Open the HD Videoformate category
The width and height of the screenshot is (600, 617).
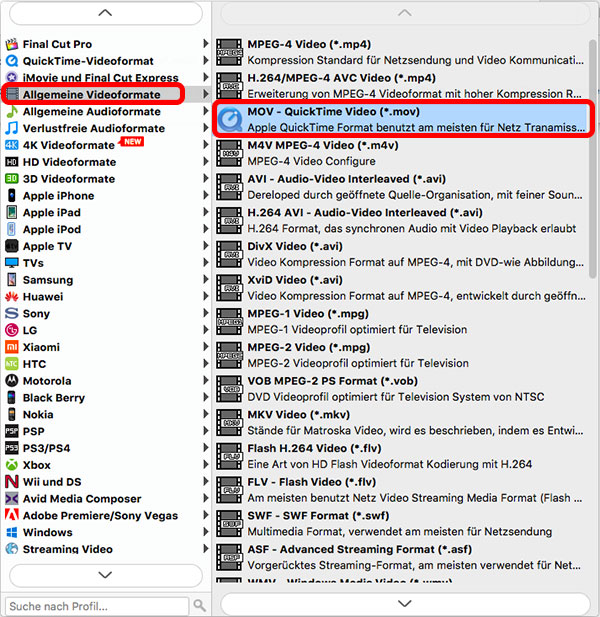pyautogui.click(x=106, y=162)
